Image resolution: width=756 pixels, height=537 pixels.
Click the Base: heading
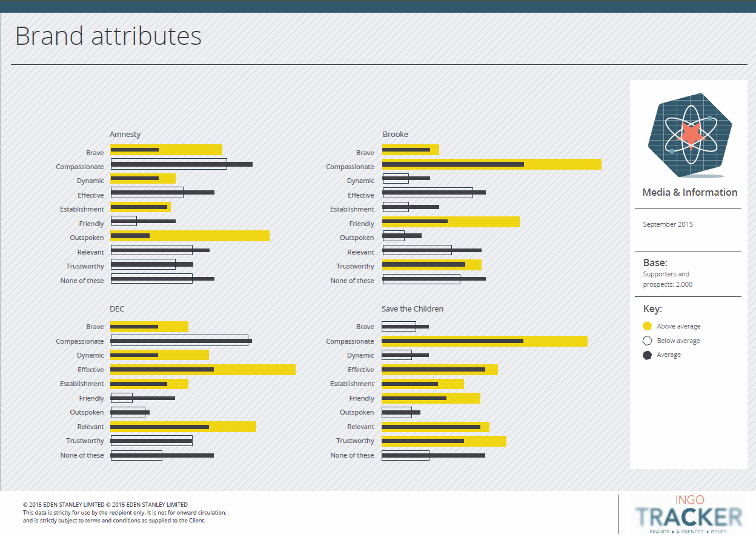pyautogui.click(x=655, y=262)
